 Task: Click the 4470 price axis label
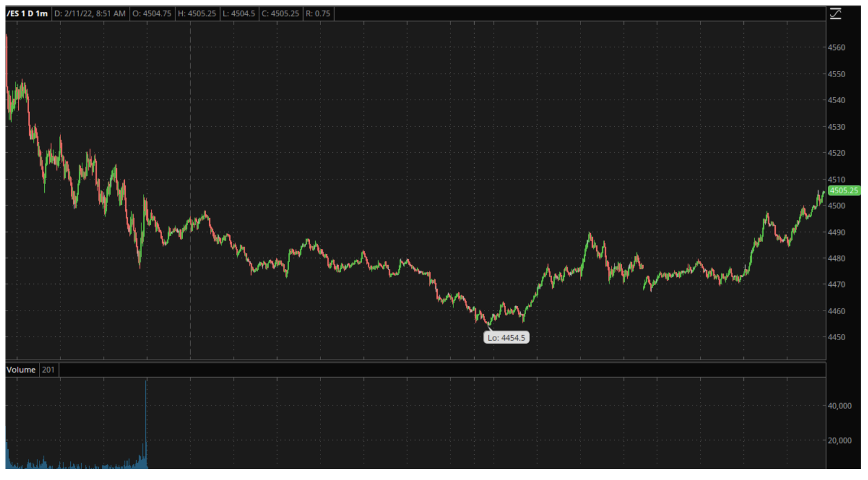coord(836,284)
